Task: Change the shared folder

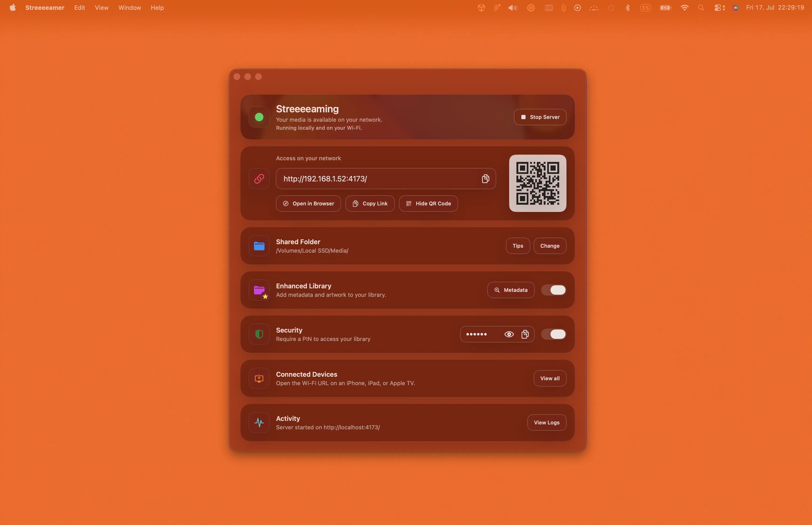Action: (550, 246)
